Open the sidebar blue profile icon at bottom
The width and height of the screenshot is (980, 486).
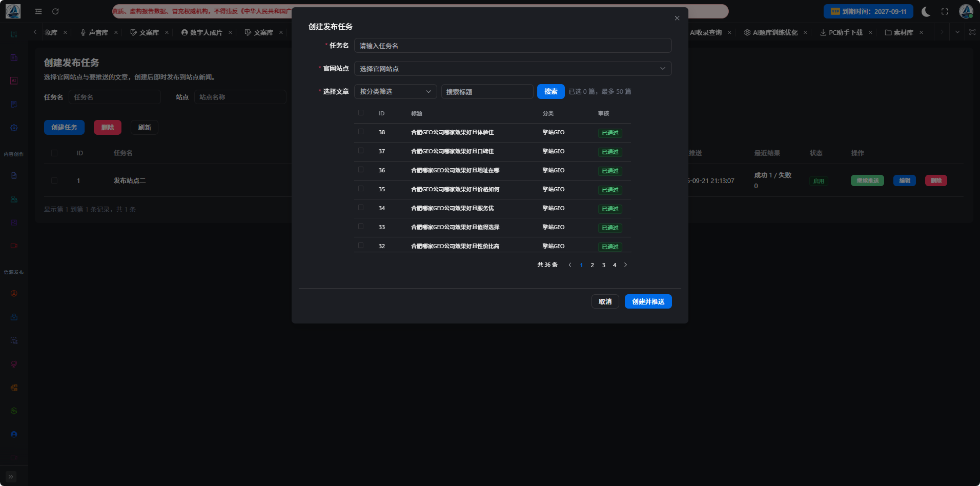click(14, 434)
